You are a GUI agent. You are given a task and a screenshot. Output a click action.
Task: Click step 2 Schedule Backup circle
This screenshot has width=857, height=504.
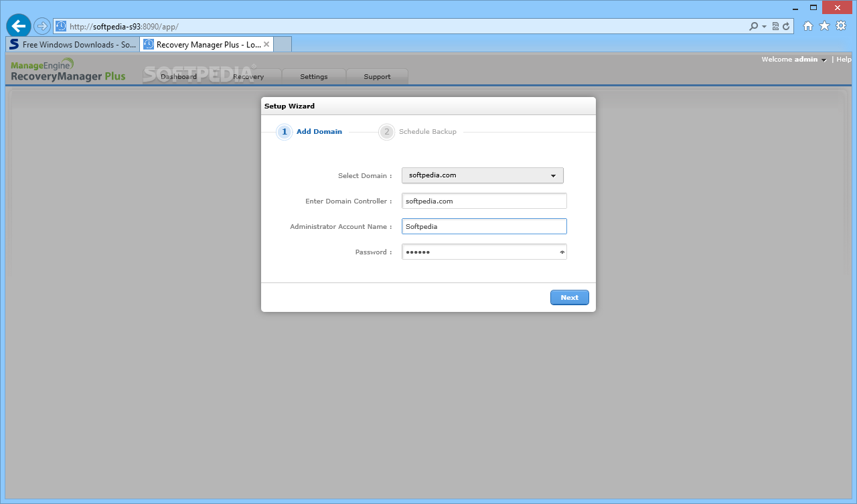point(386,132)
